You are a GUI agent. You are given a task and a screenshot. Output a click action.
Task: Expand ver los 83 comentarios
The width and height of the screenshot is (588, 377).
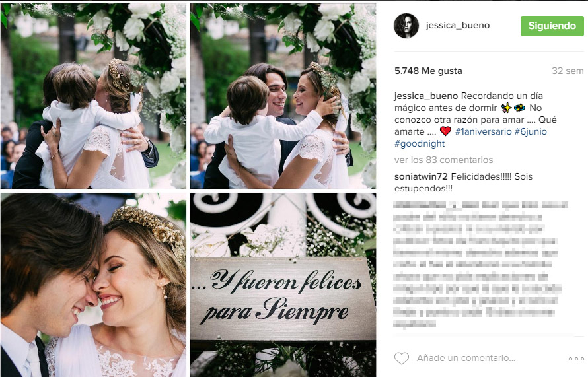tap(443, 160)
